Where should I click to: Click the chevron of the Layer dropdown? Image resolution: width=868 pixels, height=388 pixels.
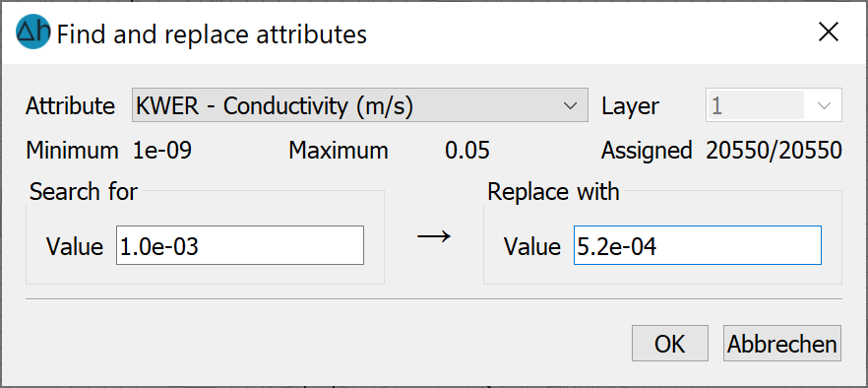(825, 105)
